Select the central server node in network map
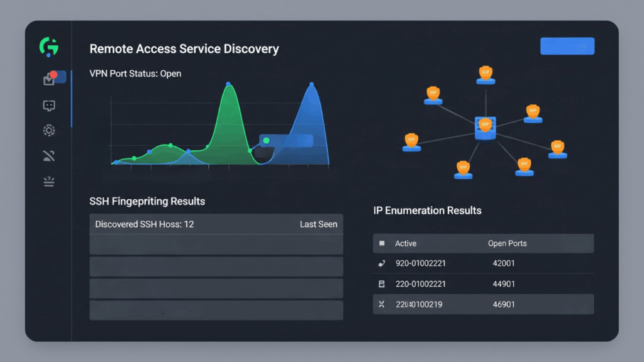The height and width of the screenshot is (362, 644). point(485,128)
